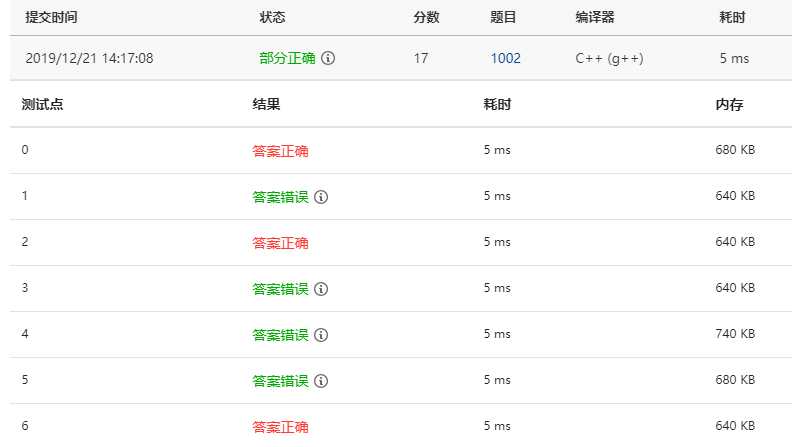
Task: Open problem 1002 link
Action: (x=505, y=58)
